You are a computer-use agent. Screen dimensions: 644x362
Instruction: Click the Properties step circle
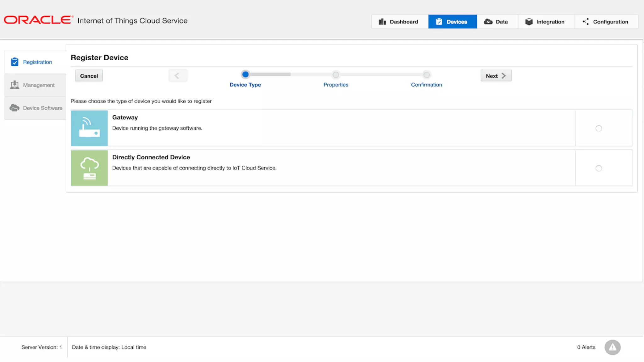pyautogui.click(x=336, y=75)
